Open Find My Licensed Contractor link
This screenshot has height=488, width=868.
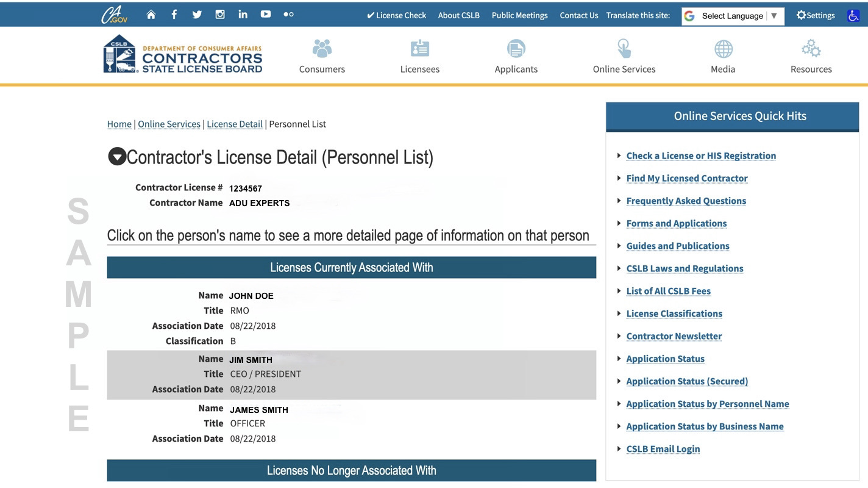687,178
